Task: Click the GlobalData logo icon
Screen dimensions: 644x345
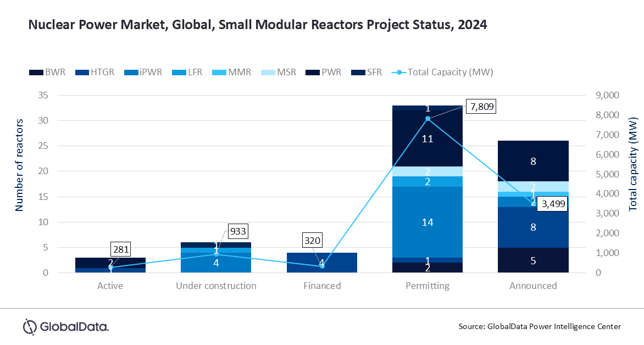Action: (30, 326)
